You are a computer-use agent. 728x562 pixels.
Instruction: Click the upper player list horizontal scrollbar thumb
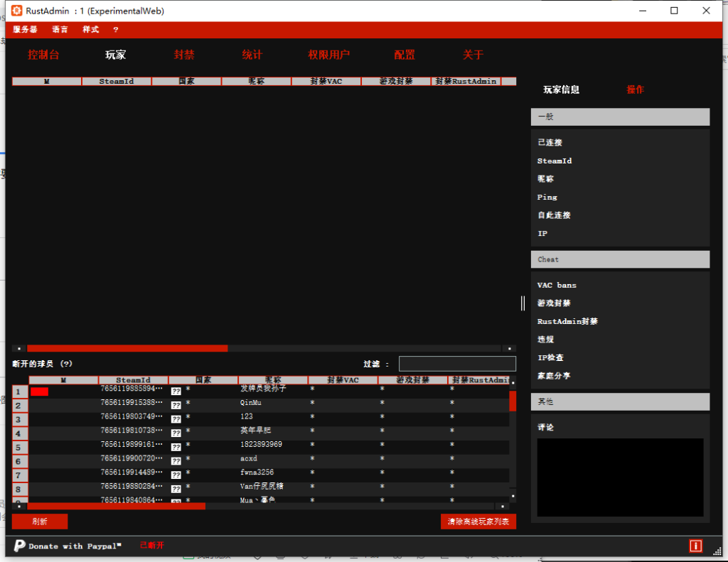pos(127,348)
